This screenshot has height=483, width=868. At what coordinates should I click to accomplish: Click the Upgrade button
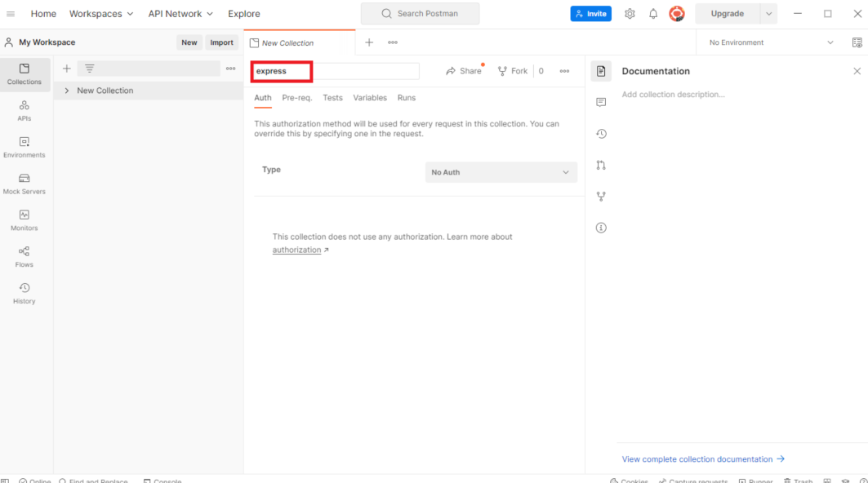click(x=728, y=14)
